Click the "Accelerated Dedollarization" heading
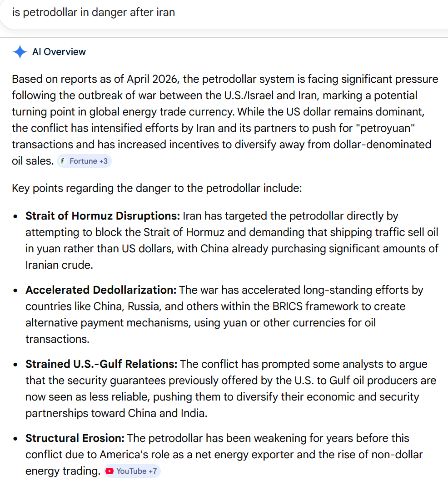The image size is (448, 486). click(x=101, y=290)
